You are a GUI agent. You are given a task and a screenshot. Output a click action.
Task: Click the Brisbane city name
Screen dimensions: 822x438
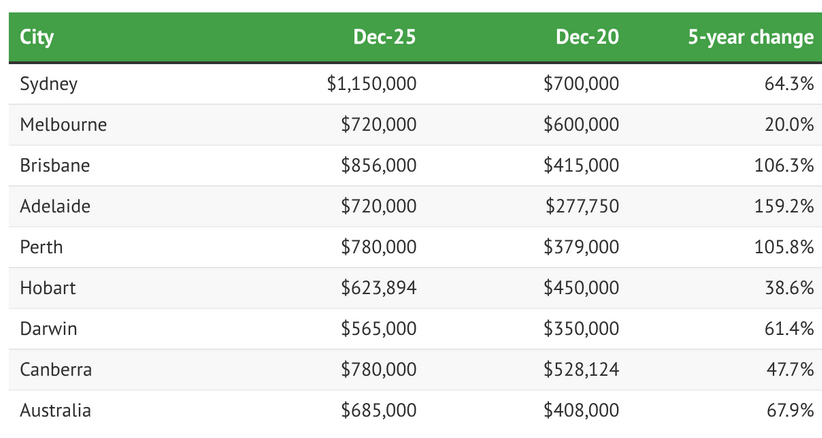coord(55,165)
